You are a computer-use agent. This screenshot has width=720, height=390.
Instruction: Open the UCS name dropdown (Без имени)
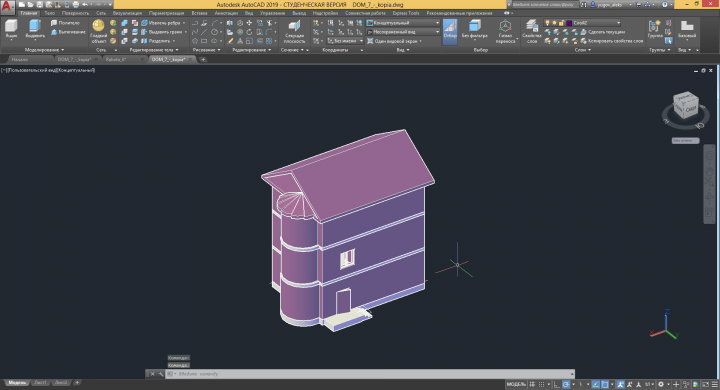click(345, 41)
